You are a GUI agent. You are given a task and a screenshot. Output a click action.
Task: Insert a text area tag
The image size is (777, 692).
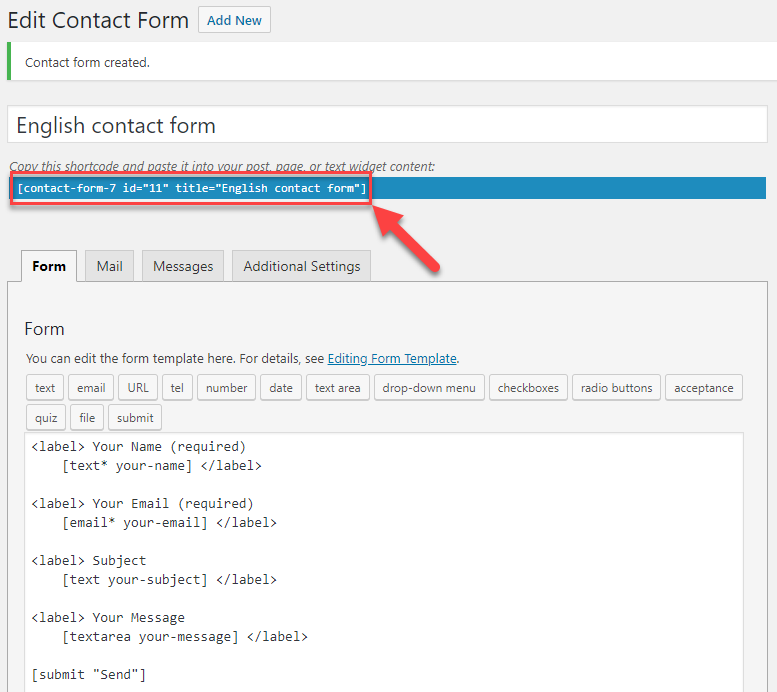[x=337, y=388]
